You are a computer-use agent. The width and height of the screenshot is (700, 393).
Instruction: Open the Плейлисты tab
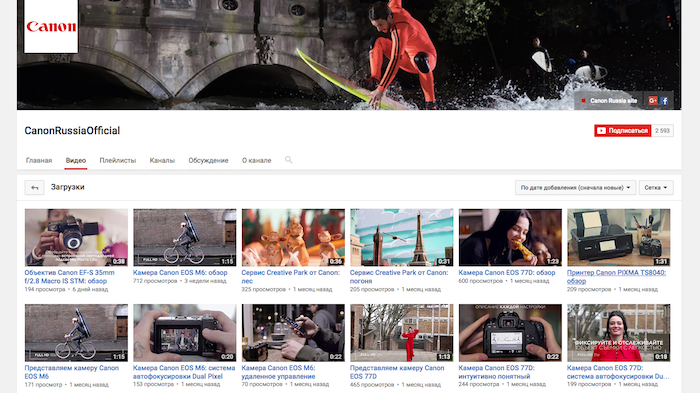click(117, 160)
